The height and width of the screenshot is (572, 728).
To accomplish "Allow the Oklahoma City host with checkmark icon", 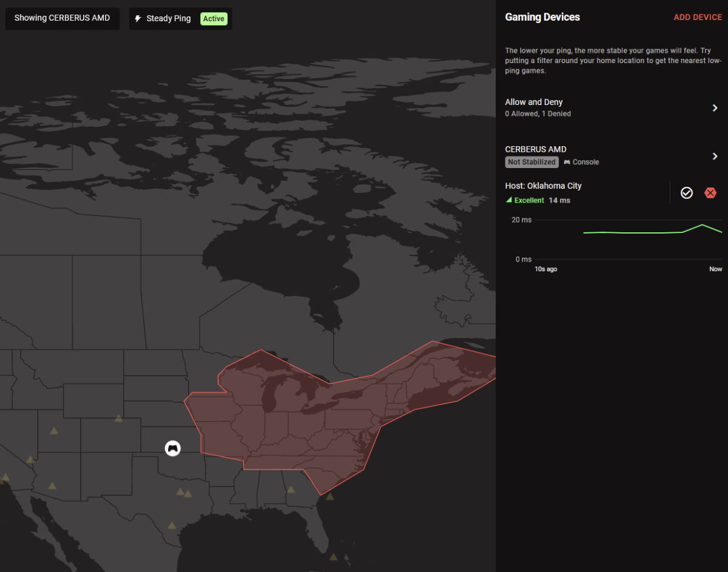I will (x=687, y=193).
